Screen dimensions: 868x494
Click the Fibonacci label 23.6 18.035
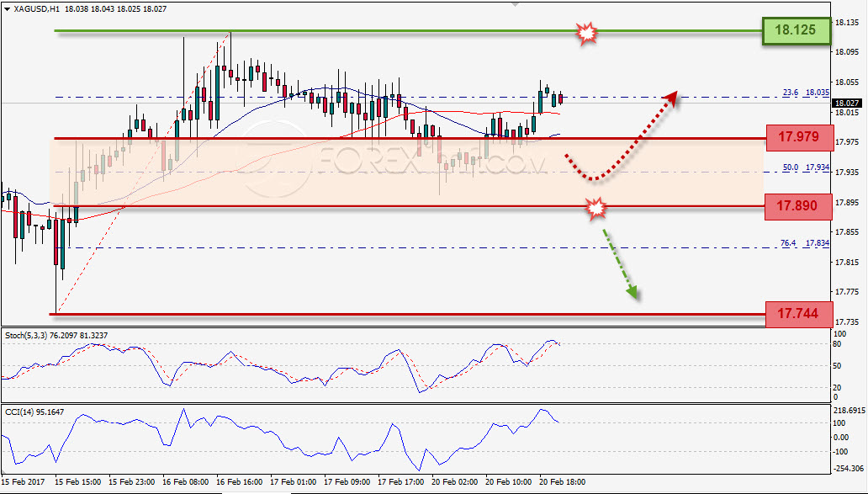(806, 93)
